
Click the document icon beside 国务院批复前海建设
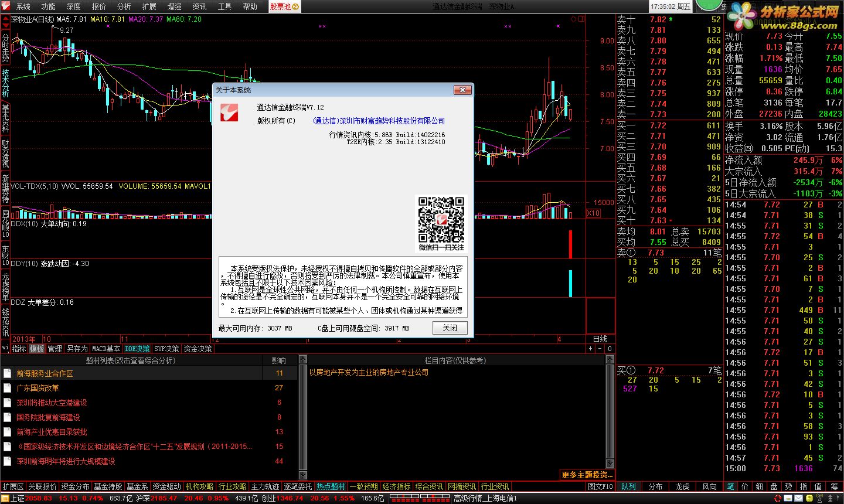pos(7,417)
